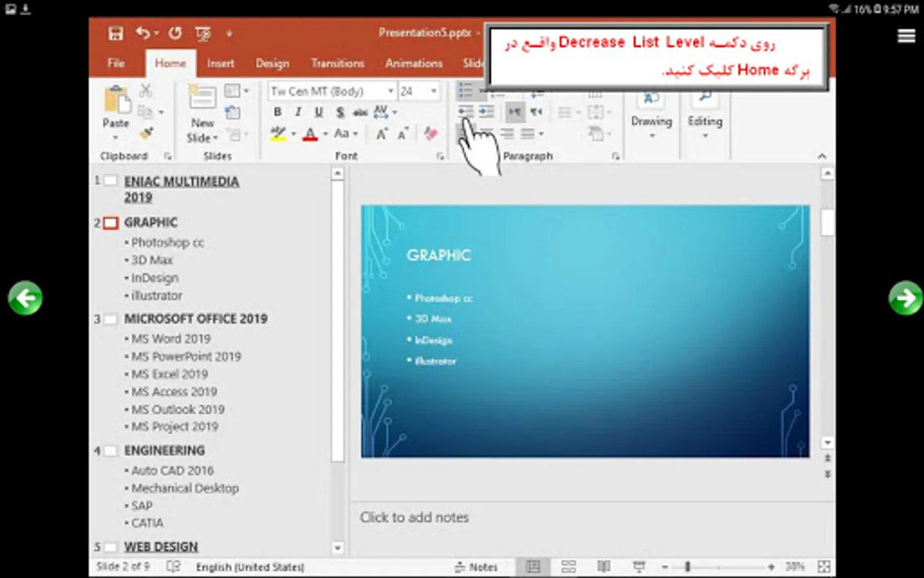
Task: Toggle Strikethrough formatting
Action: pyautogui.click(x=360, y=112)
